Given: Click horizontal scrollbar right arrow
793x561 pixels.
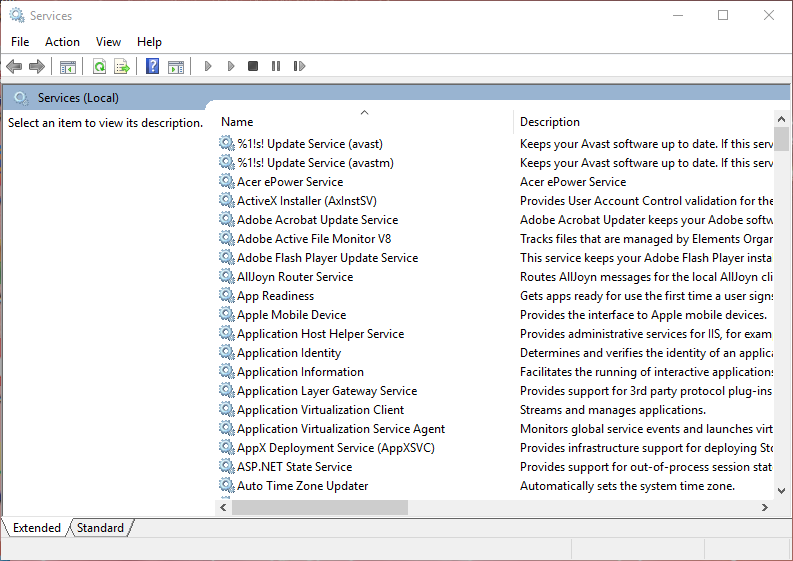Looking at the screenshot, I should (765, 507).
